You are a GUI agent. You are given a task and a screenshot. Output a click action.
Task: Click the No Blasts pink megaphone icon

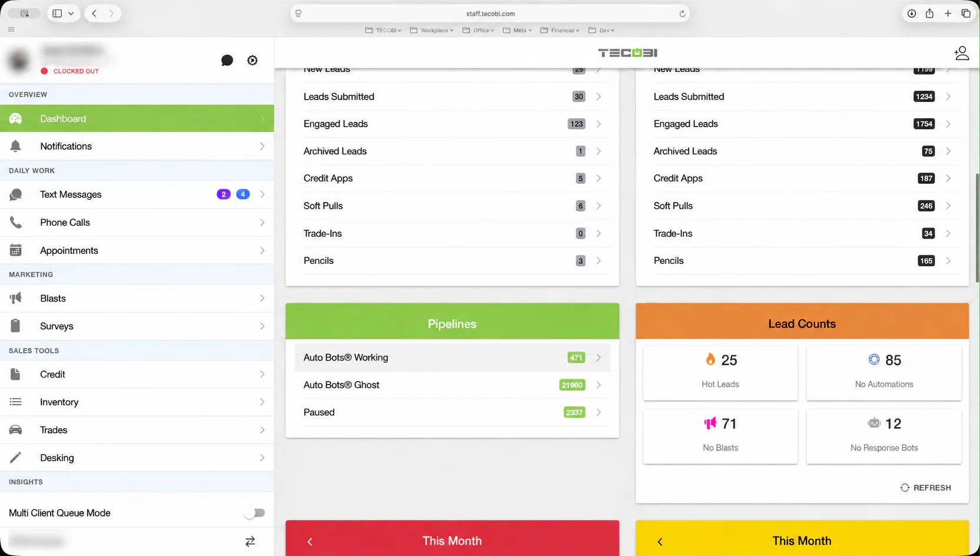click(710, 423)
